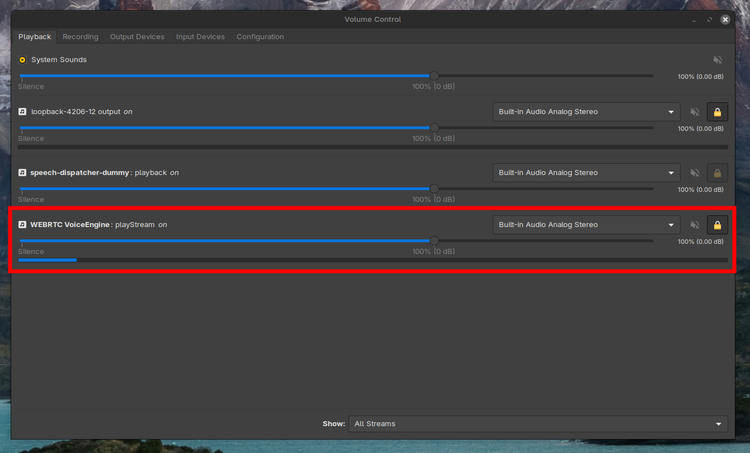
Task: Click the WEBRTC VoiceEngine application icon
Action: coord(23,225)
